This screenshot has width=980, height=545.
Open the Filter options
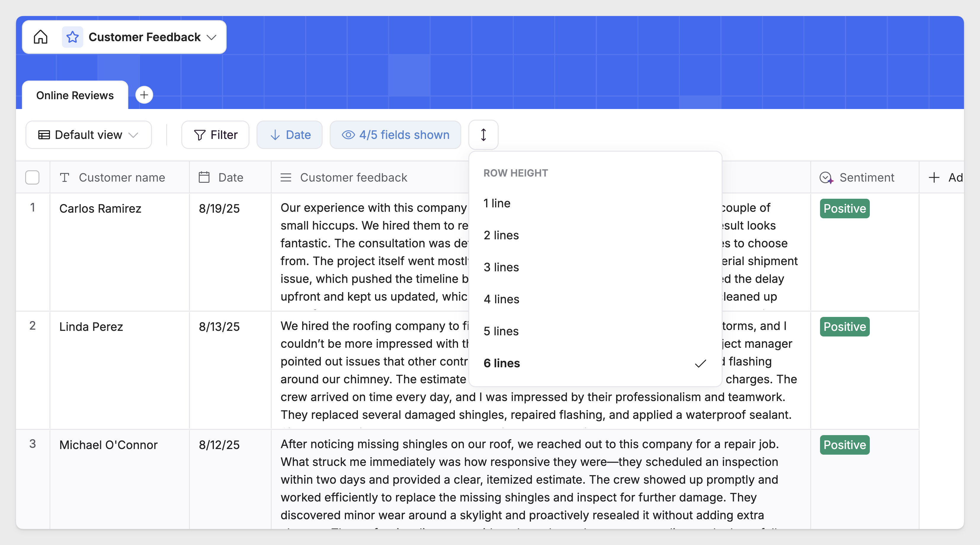pos(215,135)
